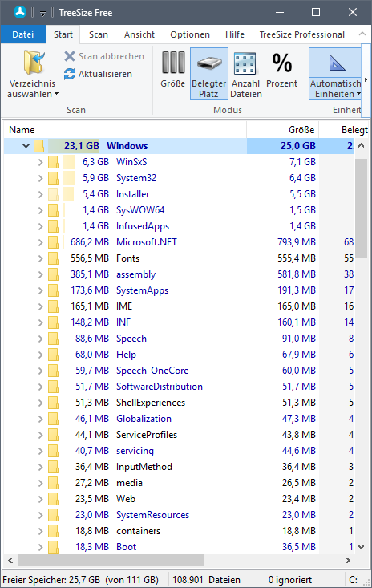Viewport: 372px width, 588px height.
Task: Click the Verzeichnis auswählen folder icon
Action: [x=33, y=63]
